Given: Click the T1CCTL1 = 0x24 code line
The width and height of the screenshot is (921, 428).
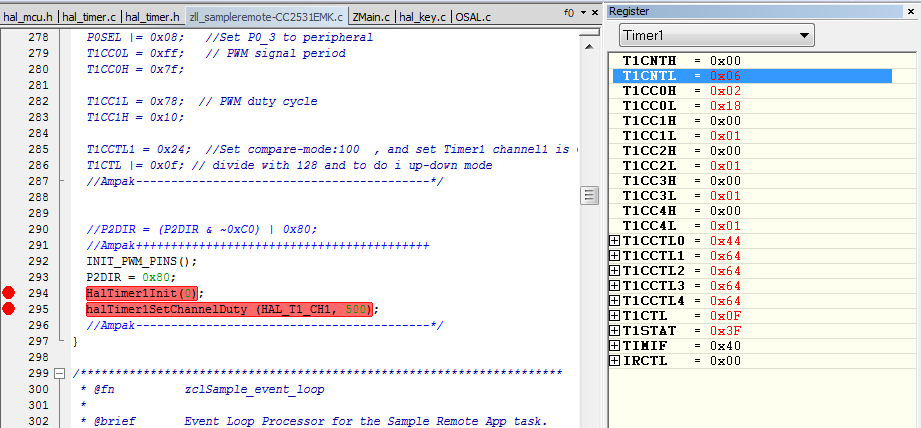Looking at the screenshot, I should [332, 149].
